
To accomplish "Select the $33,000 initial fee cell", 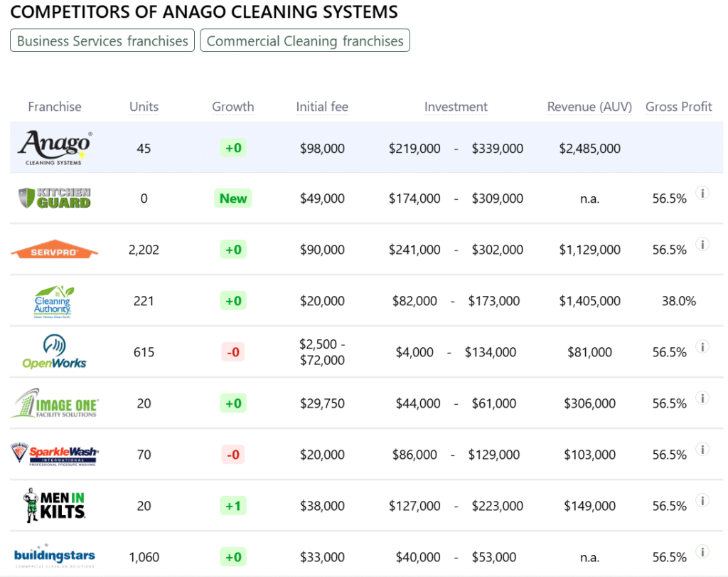I will pos(322,557).
